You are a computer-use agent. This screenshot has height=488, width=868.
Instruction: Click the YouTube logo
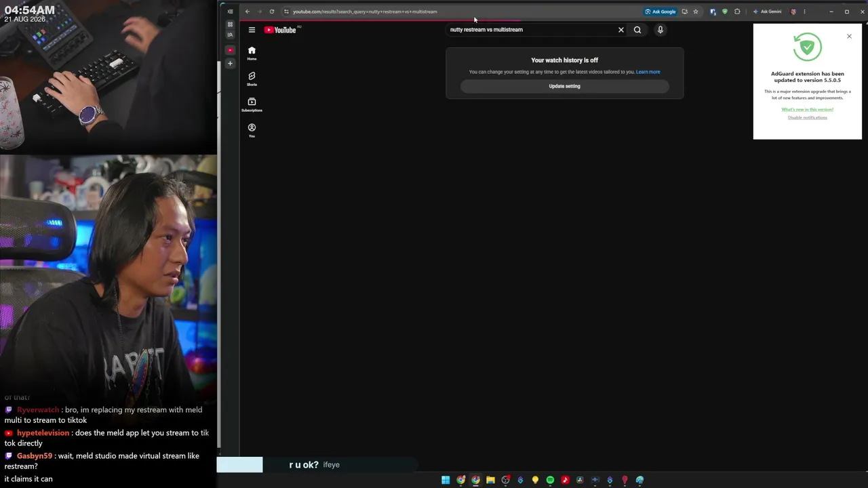(280, 30)
